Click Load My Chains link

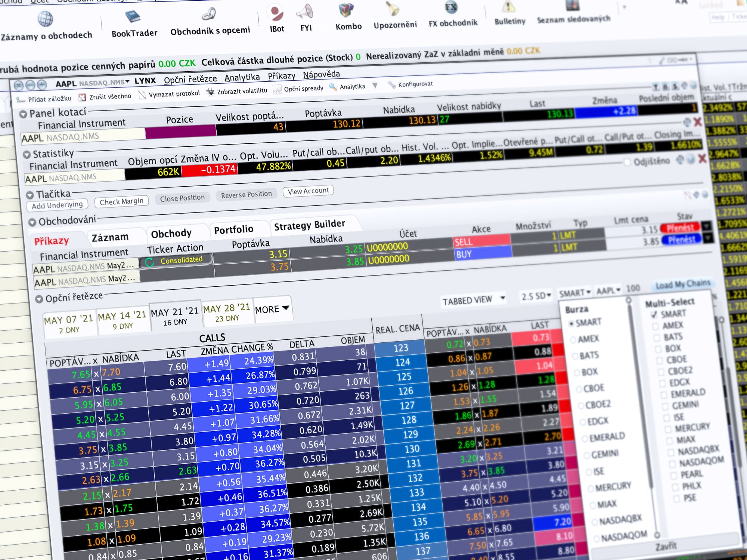tap(683, 284)
